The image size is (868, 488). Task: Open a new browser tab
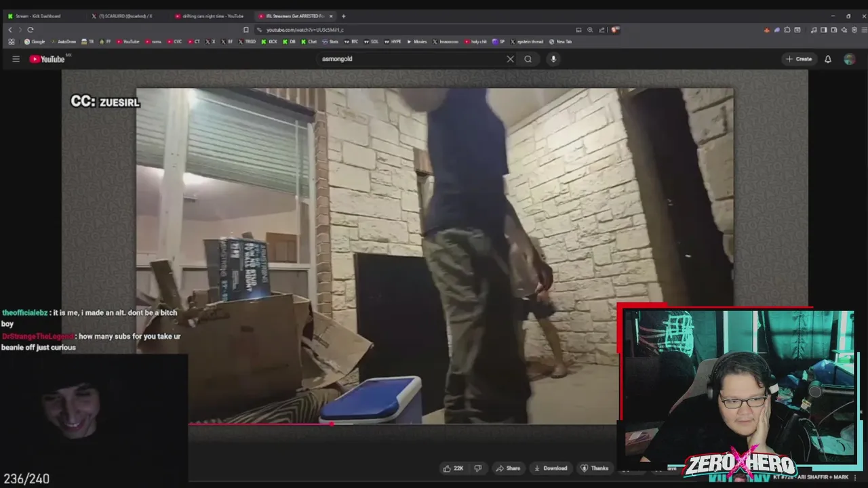[344, 16]
